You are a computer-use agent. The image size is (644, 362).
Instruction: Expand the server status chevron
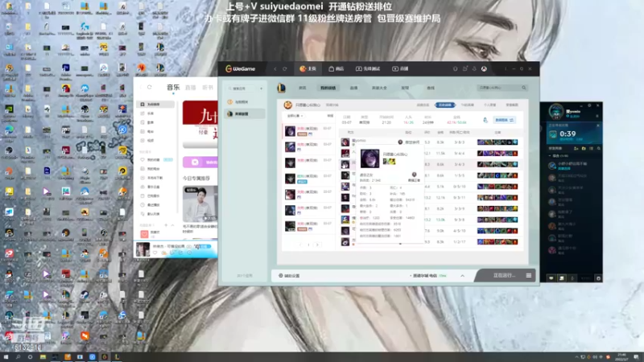tap(462, 276)
